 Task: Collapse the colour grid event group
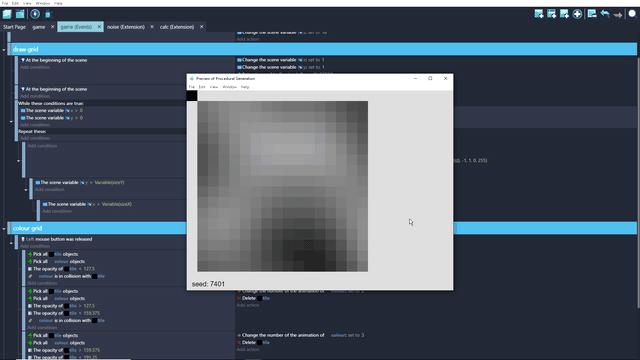[x=4, y=229]
